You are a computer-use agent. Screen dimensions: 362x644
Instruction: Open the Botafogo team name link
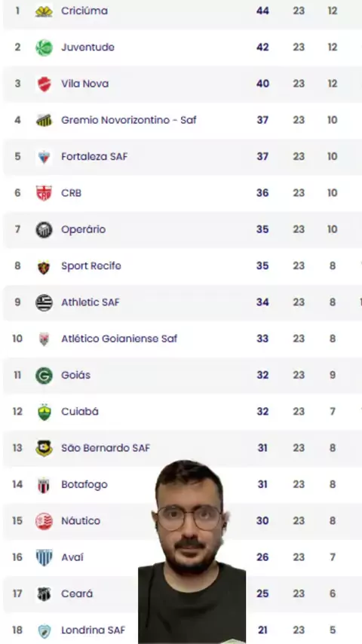84,485
